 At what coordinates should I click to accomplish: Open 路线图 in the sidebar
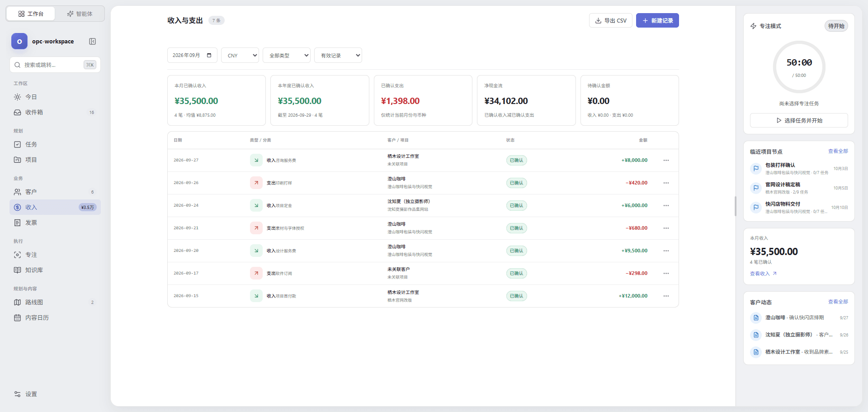coord(55,303)
